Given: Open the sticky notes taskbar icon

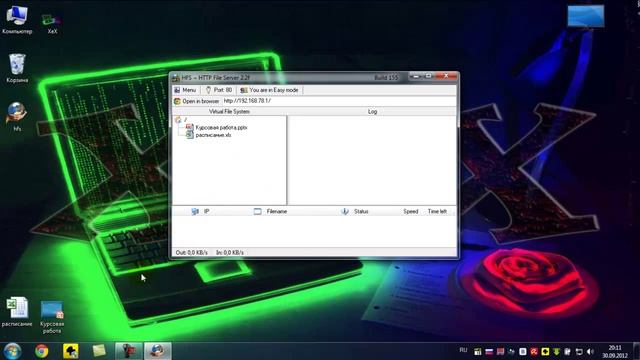Looking at the screenshot, I should [99, 351].
